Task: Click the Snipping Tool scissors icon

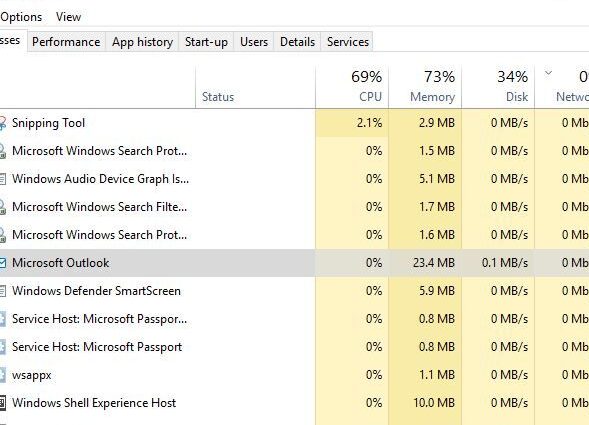Action: [3, 123]
